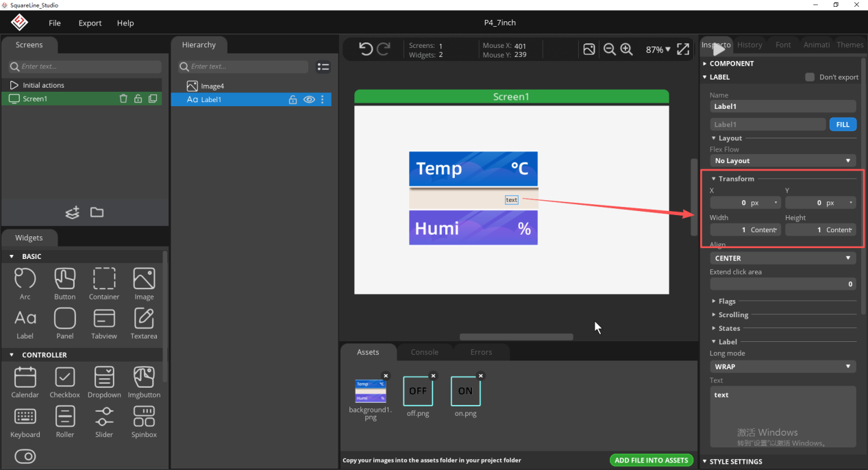
Task: Collapse the BASIC widgets section
Action: (12, 256)
